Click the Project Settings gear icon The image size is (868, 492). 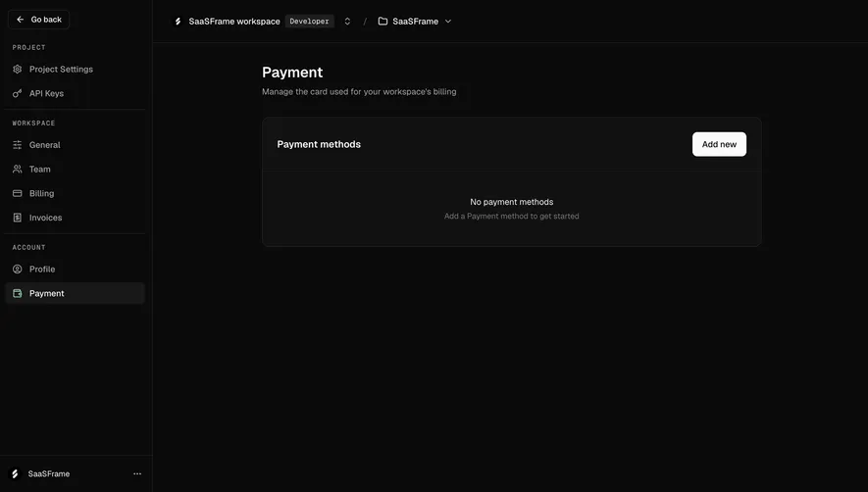click(x=17, y=70)
